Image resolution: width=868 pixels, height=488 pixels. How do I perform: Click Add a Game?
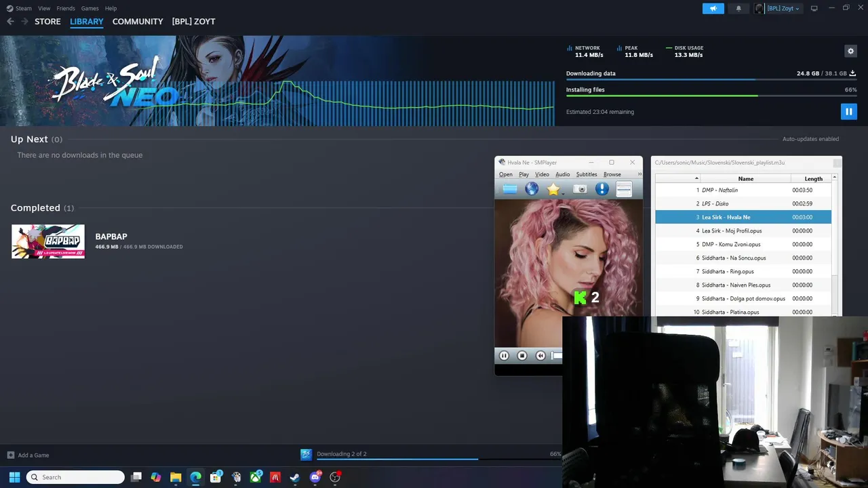(x=28, y=455)
